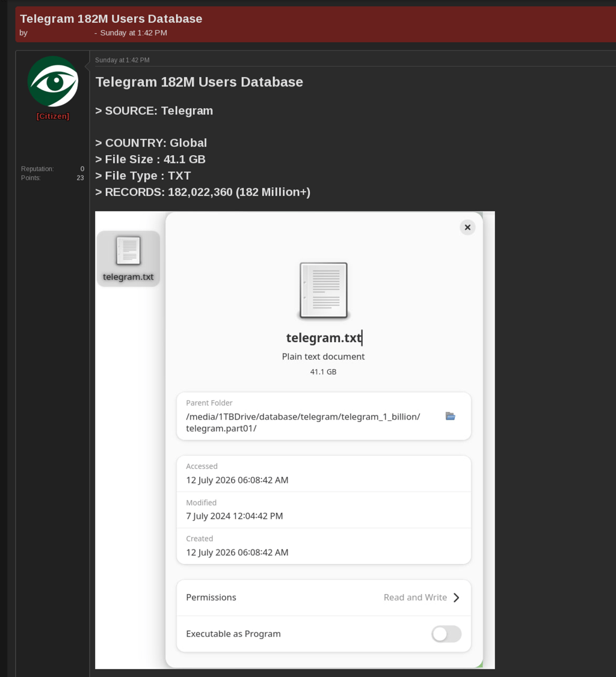The width and height of the screenshot is (616, 677).
Task: Close the file properties dialog
Action: (x=467, y=227)
